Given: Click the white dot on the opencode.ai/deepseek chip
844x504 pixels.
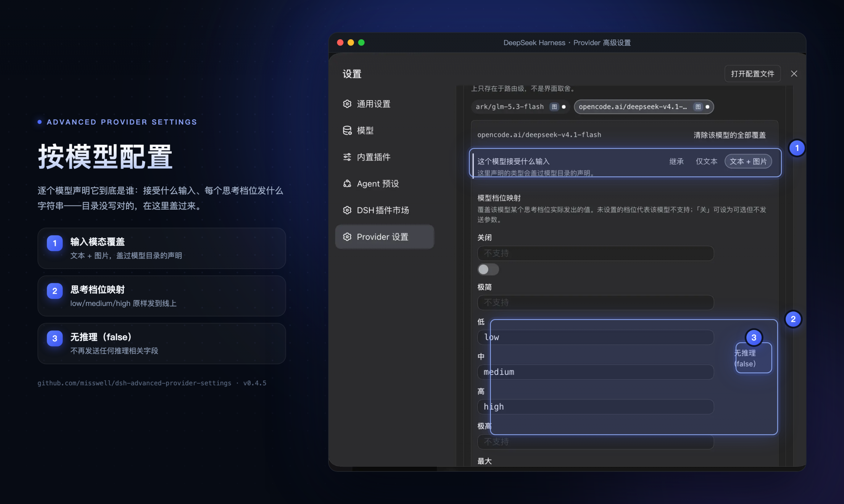Looking at the screenshot, I should (x=707, y=107).
